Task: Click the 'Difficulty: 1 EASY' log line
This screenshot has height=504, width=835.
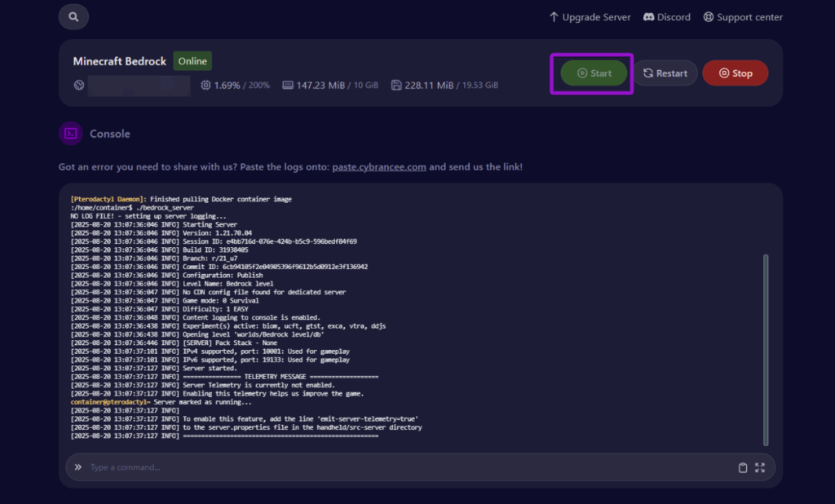Action: pos(159,309)
